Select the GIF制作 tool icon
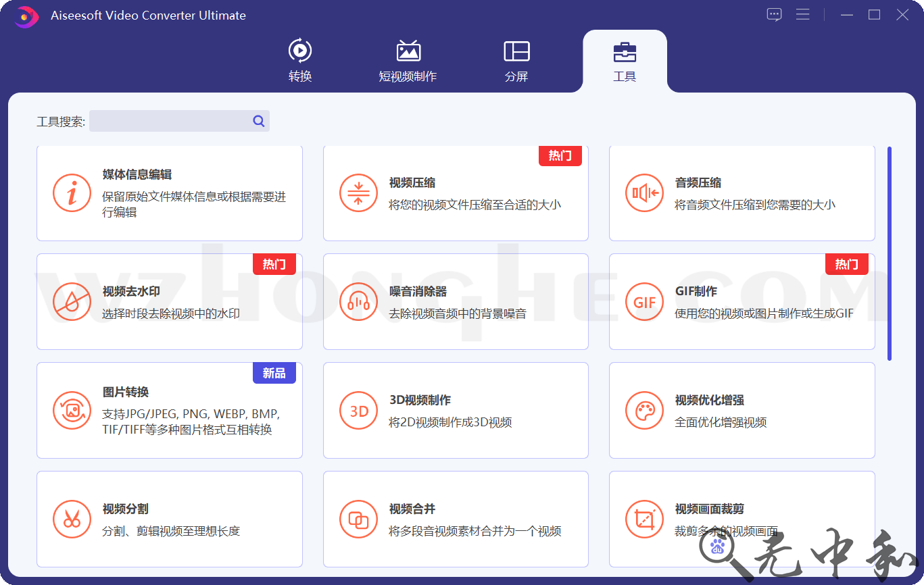924x585 pixels. click(x=644, y=302)
